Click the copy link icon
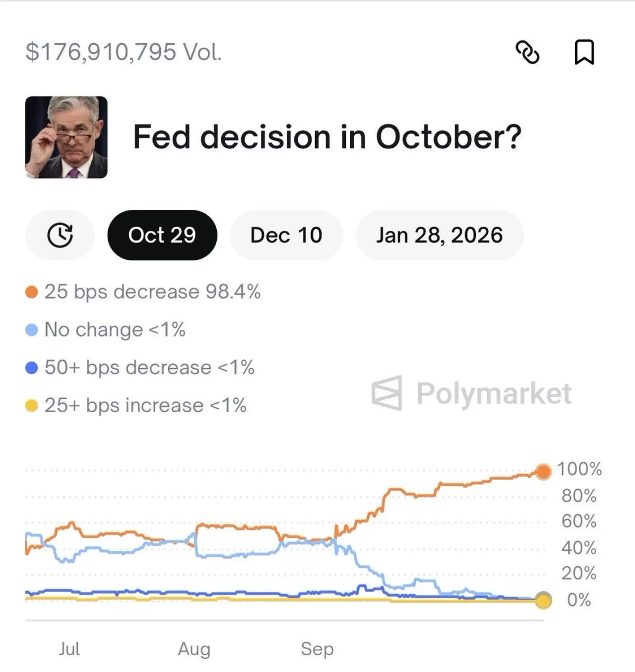 pyautogui.click(x=527, y=52)
